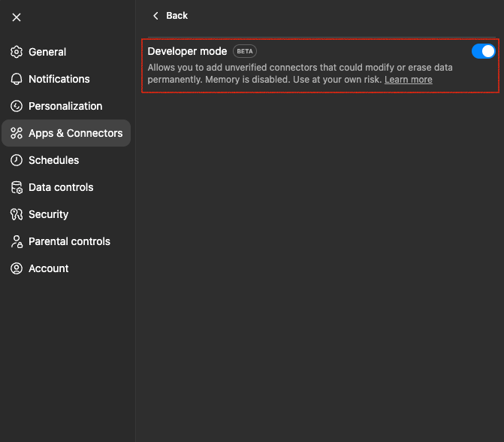Screen dimensions: 504x442
Task: Click the General gear icon
Action: point(17,52)
